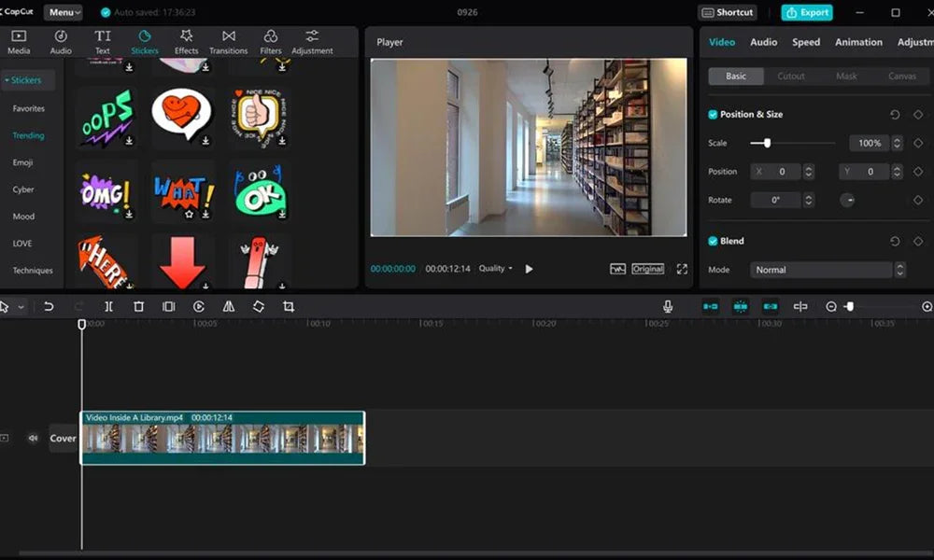The image size is (934, 560).
Task: Open the voiceover recording microphone tool
Action: (x=667, y=306)
